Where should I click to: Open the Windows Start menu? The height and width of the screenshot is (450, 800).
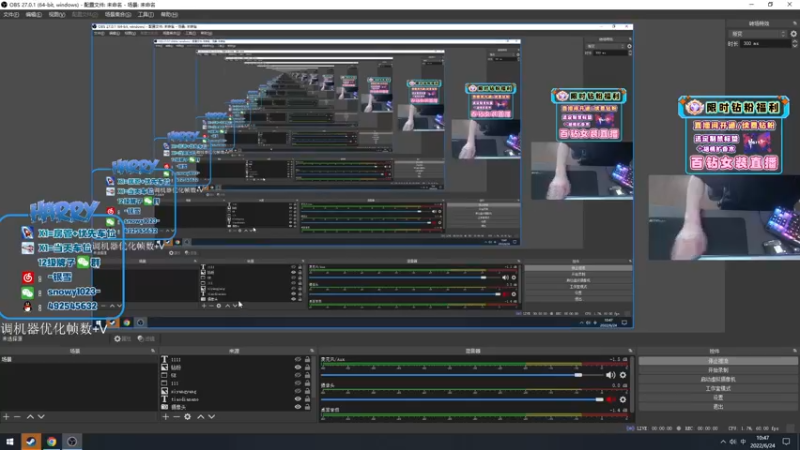coord(10,441)
